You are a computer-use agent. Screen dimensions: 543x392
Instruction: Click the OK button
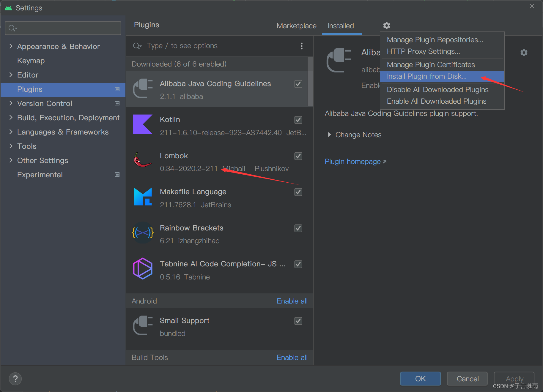(420, 379)
